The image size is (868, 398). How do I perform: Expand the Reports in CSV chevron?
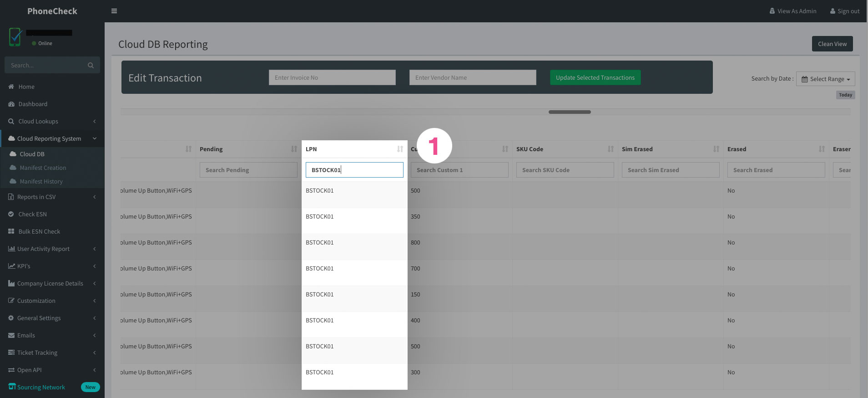coord(94,197)
